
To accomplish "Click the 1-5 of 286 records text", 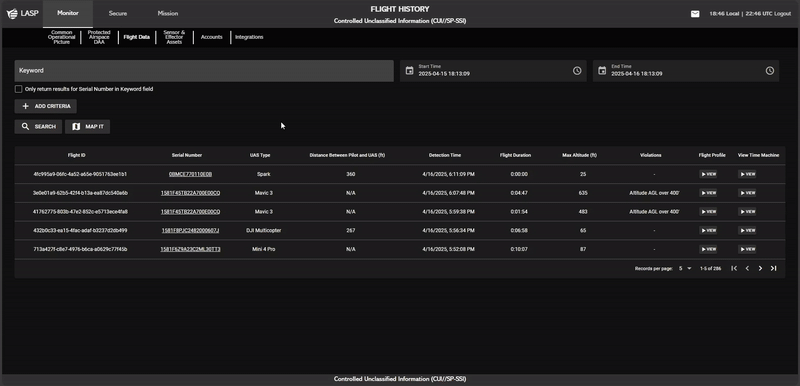I will tap(710, 268).
